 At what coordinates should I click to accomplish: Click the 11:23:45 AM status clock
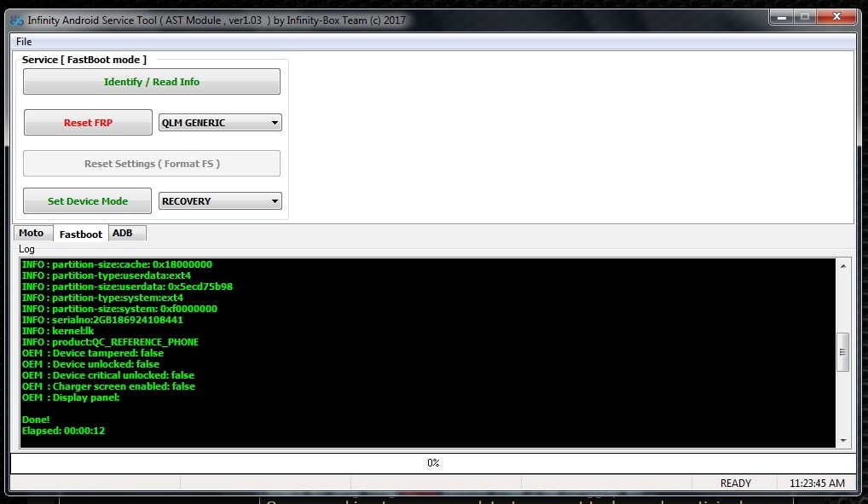[x=817, y=484]
